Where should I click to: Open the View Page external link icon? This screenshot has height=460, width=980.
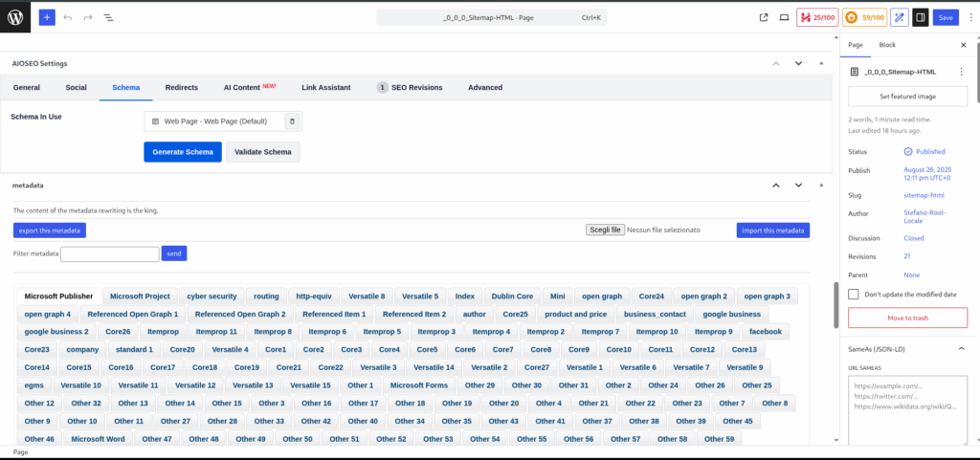click(x=763, y=17)
